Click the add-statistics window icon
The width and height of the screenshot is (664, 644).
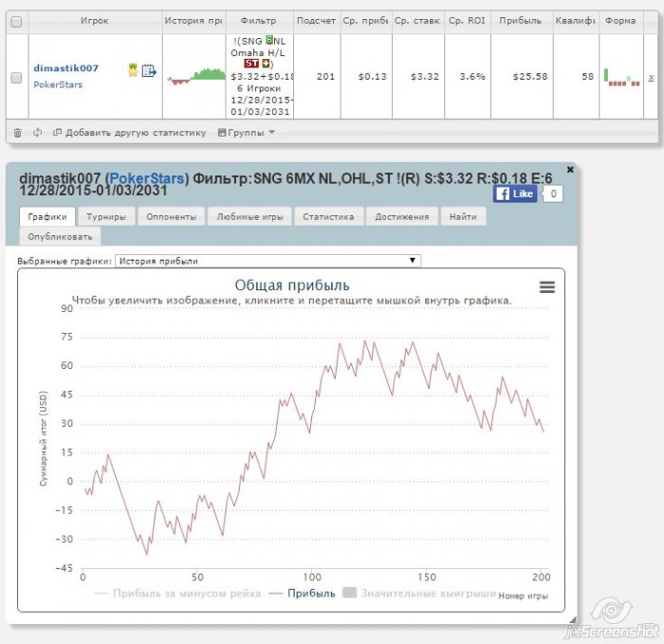[x=57, y=132]
